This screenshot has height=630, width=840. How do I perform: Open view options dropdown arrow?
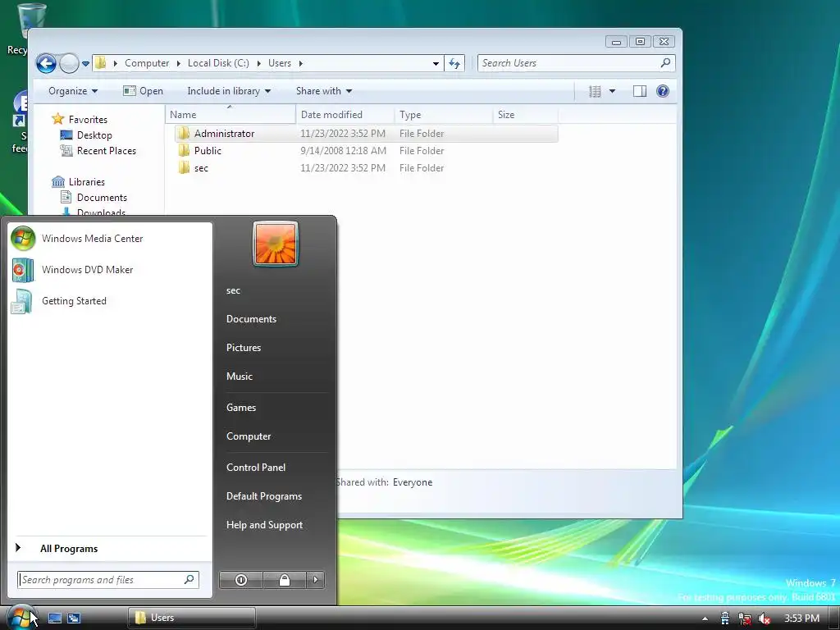pos(612,92)
